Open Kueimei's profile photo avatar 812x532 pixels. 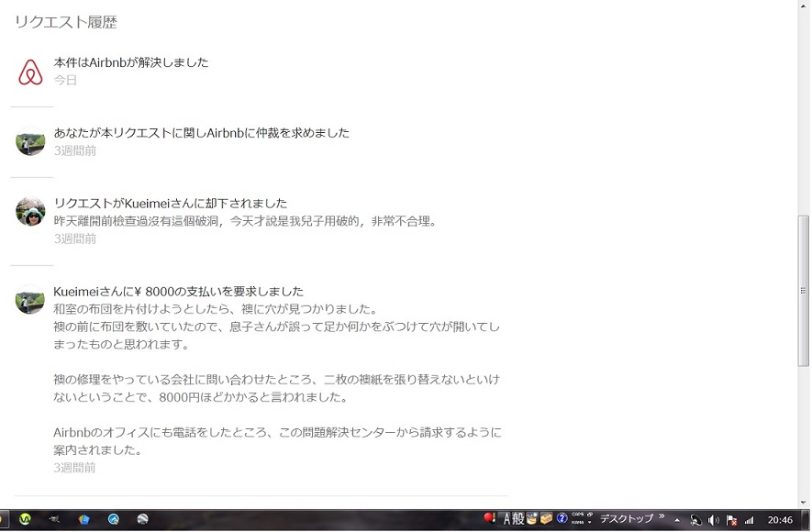[x=30, y=212]
